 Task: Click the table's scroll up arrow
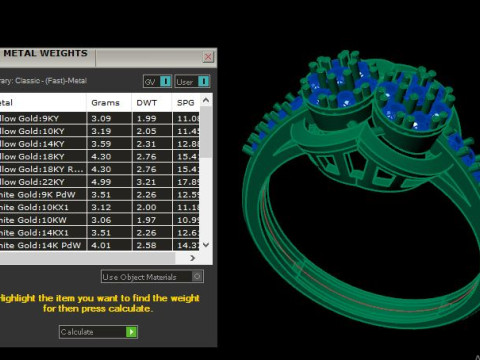pos(206,100)
